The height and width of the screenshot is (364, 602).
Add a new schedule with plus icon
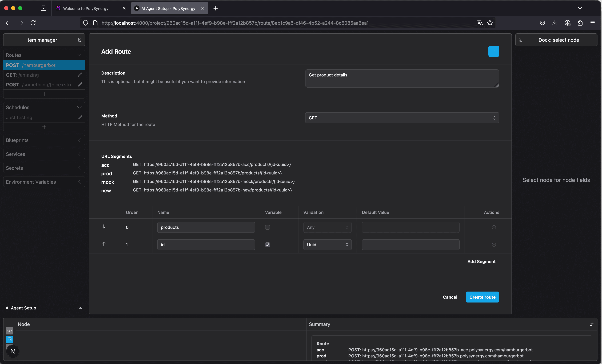point(44,127)
